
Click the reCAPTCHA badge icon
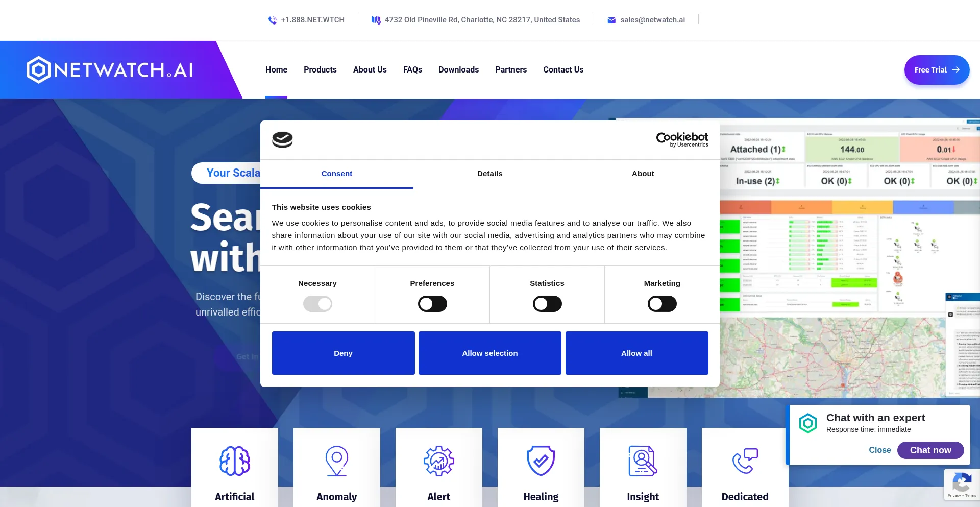point(962,482)
